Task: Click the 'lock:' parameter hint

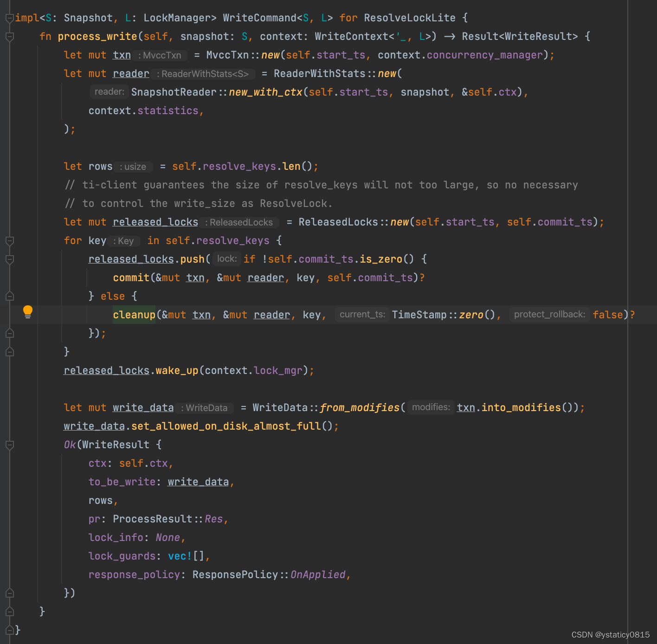Action: (x=227, y=259)
